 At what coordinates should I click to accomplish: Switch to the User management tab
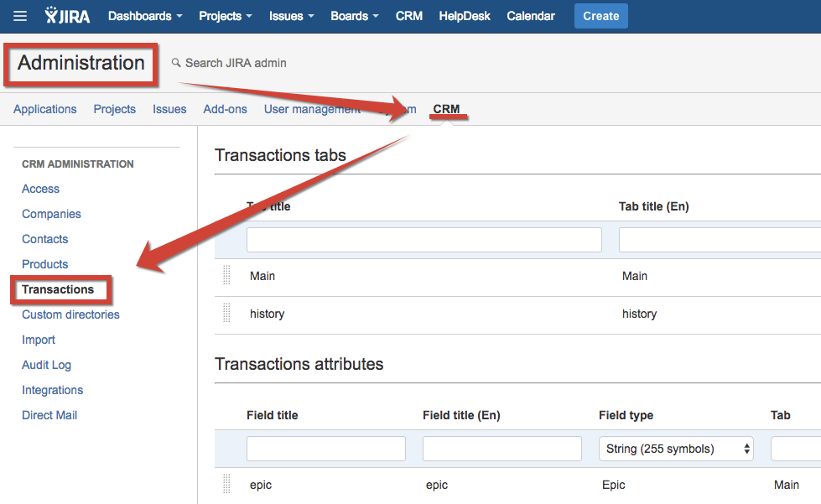click(312, 109)
